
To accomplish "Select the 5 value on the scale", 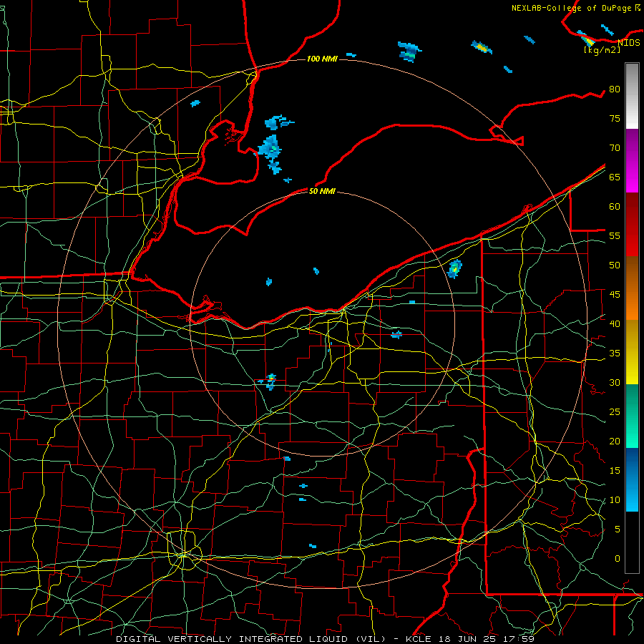I will pyautogui.click(x=618, y=530).
